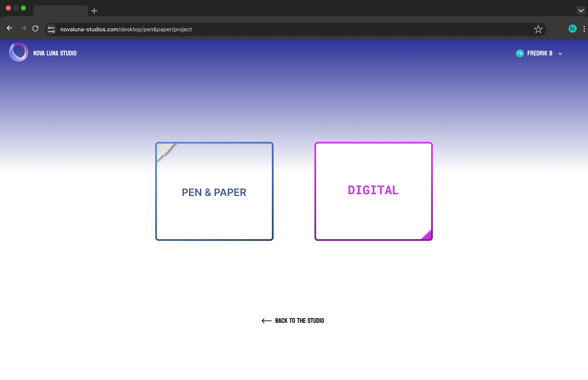Click the Nova Luna Studio moon logo
The width and height of the screenshot is (588, 380).
click(19, 52)
